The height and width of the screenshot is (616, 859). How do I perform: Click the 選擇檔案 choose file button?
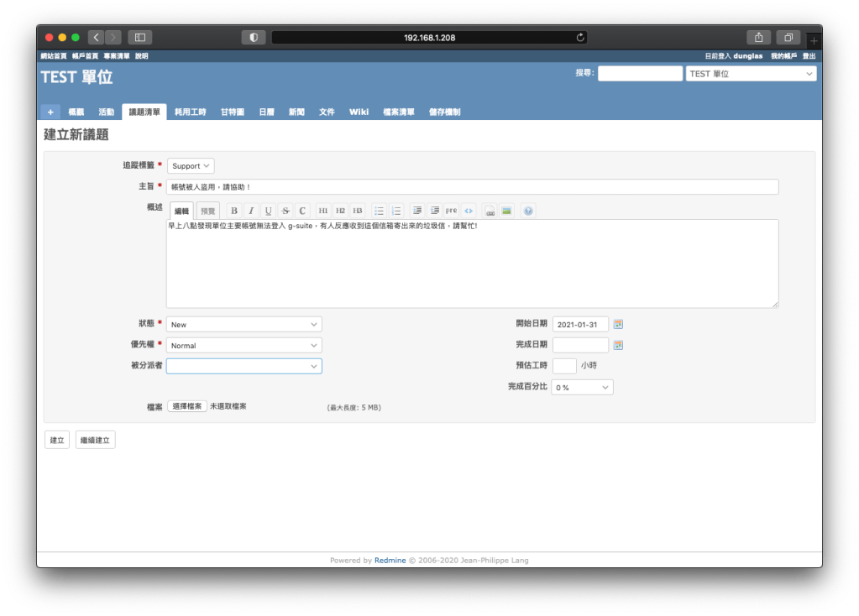click(x=187, y=406)
